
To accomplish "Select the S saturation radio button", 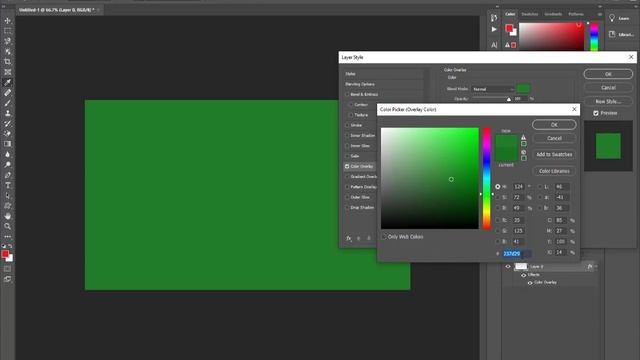I will [498, 197].
